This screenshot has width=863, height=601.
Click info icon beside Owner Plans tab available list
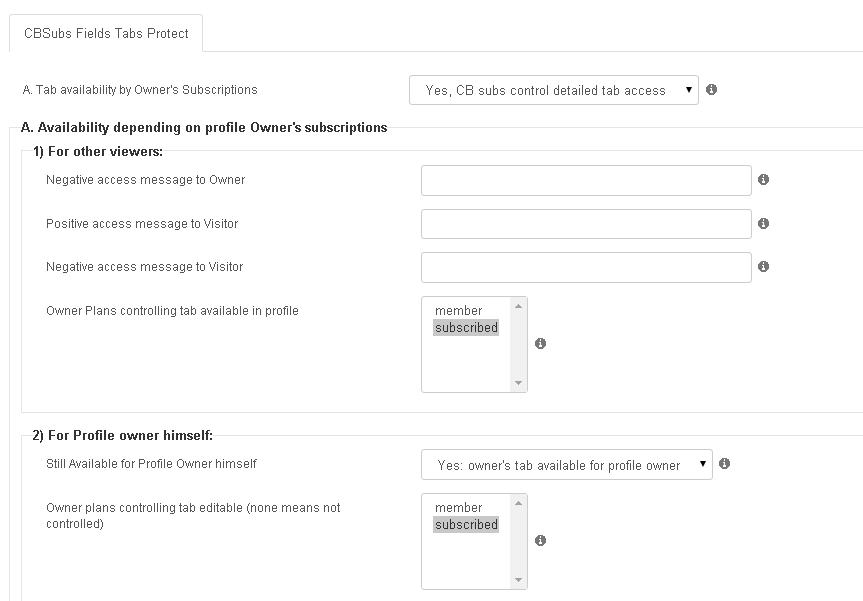click(x=540, y=343)
